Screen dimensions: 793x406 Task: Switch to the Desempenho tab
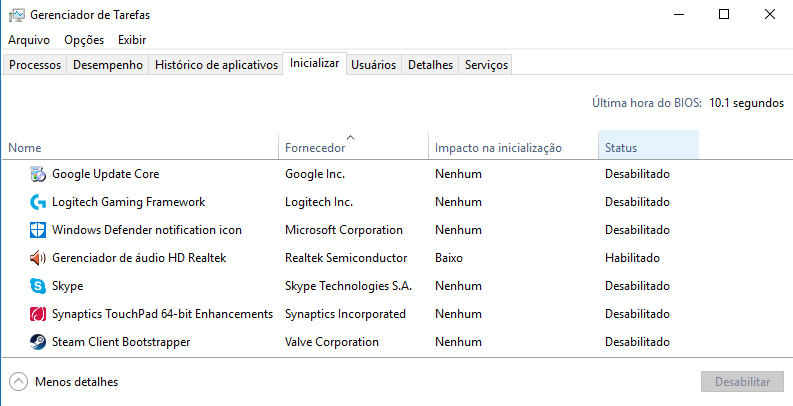pyautogui.click(x=109, y=65)
